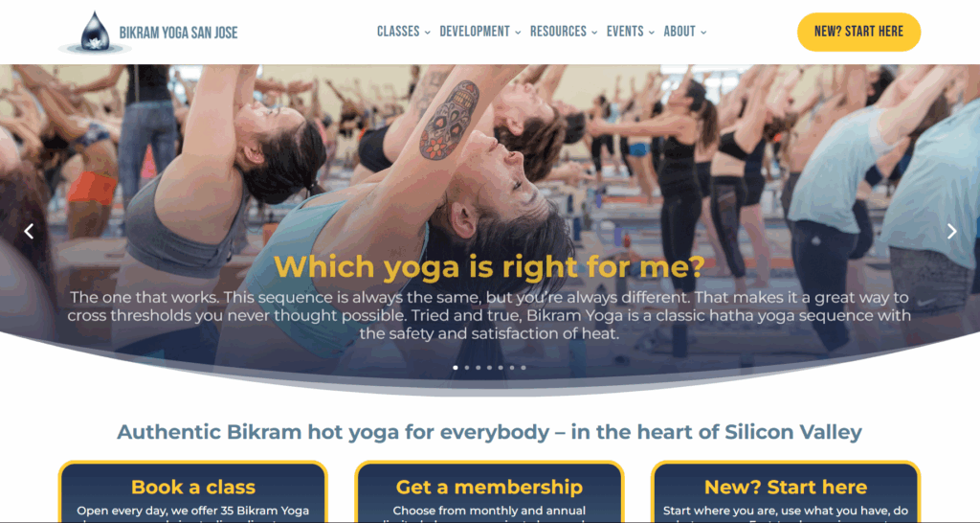The width and height of the screenshot is (980, 523).
Task: Open the About menu item
Action: tap(685, 32)
